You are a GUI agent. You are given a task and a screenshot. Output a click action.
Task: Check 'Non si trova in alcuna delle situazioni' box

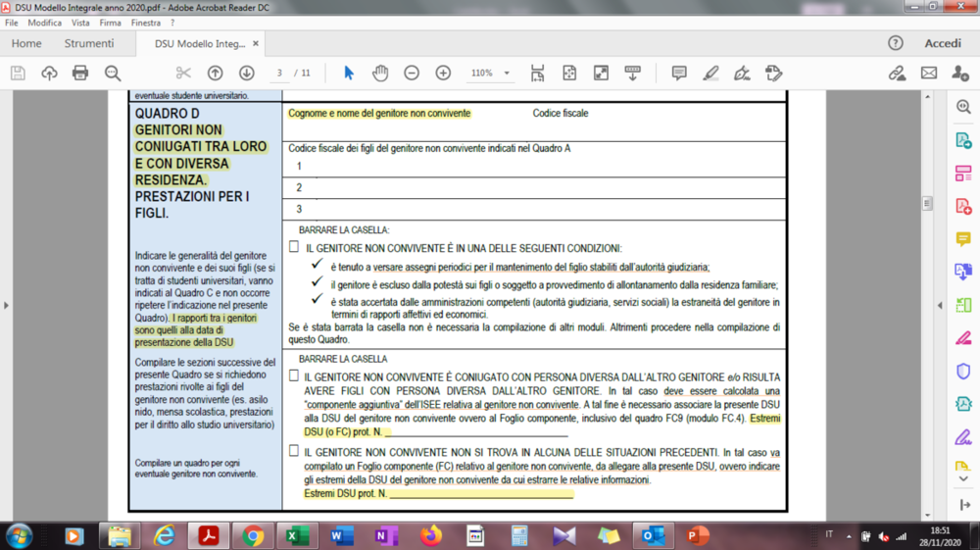point(294,451)
